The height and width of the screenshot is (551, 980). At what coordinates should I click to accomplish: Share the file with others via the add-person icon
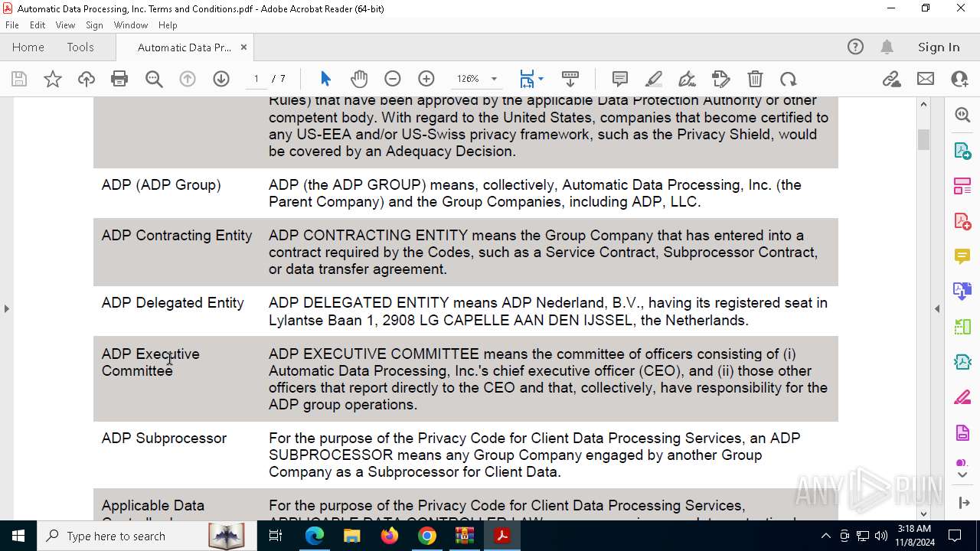coord(959,79)
